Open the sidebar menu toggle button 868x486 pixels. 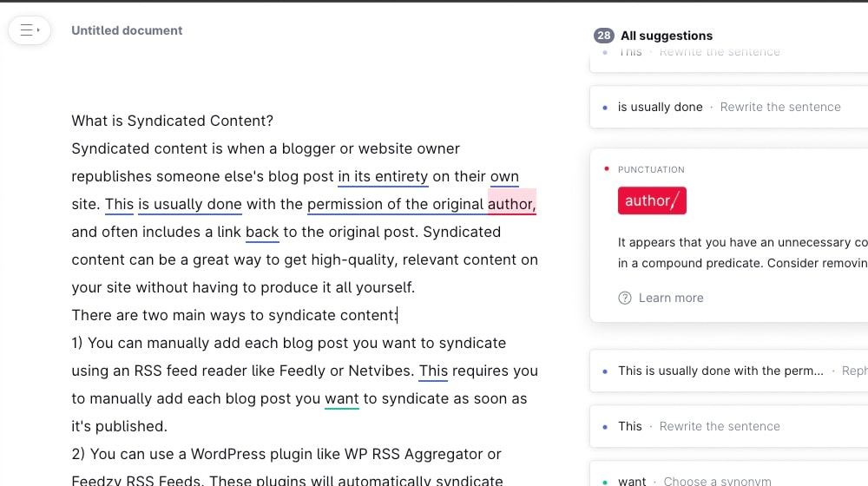[30, 30]
